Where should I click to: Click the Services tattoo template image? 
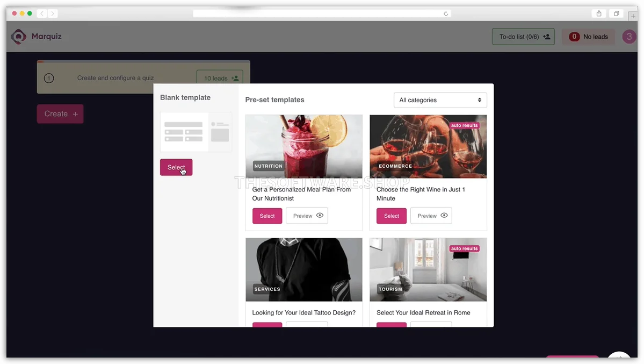304,270
